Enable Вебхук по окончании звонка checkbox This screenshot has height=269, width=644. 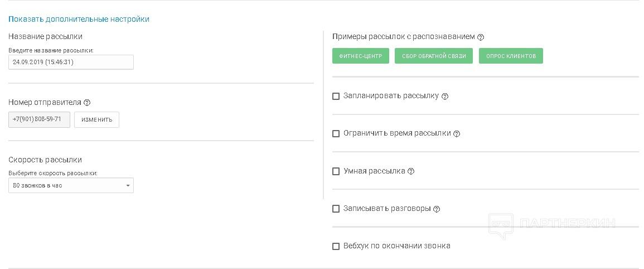(336, 246)
